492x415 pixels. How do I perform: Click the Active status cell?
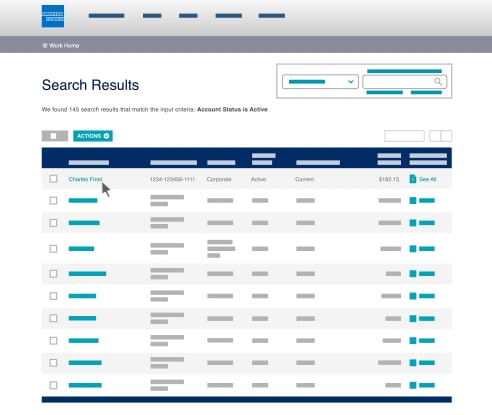pyautogui.click(x=259, y=179)
